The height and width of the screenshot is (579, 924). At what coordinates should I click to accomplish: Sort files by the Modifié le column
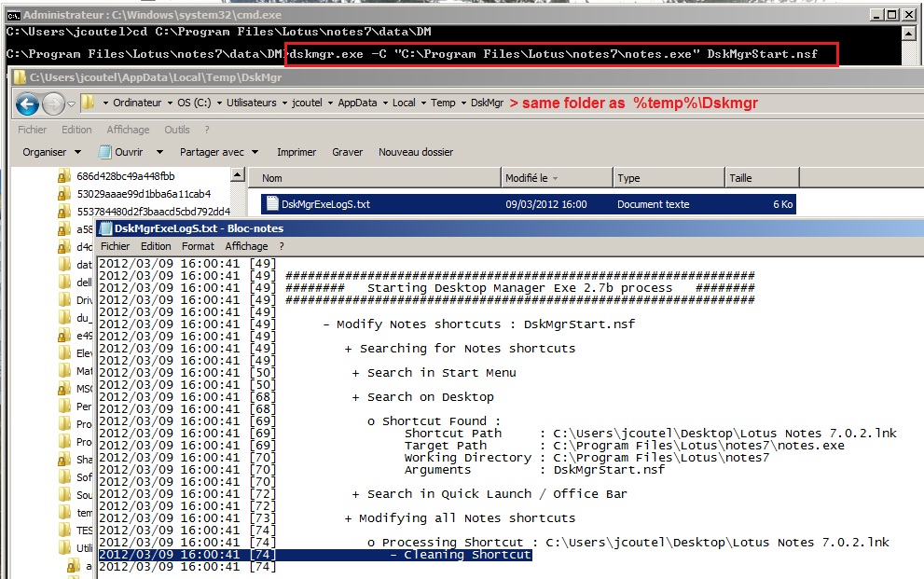point(557,178)
